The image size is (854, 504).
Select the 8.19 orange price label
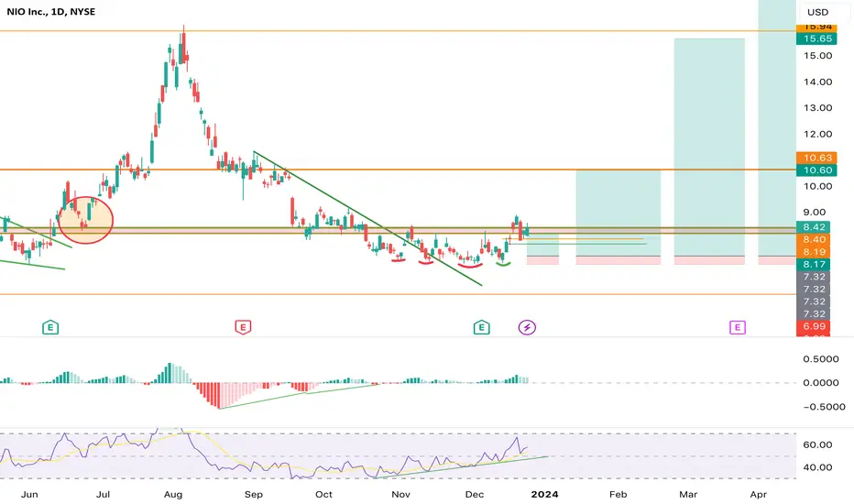(x=813, y=252)
